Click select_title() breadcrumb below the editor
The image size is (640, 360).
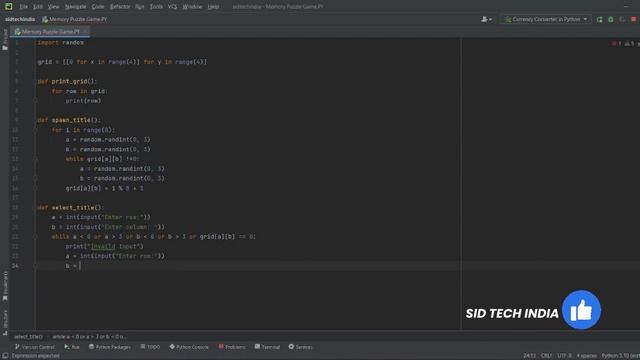(28, 337)
